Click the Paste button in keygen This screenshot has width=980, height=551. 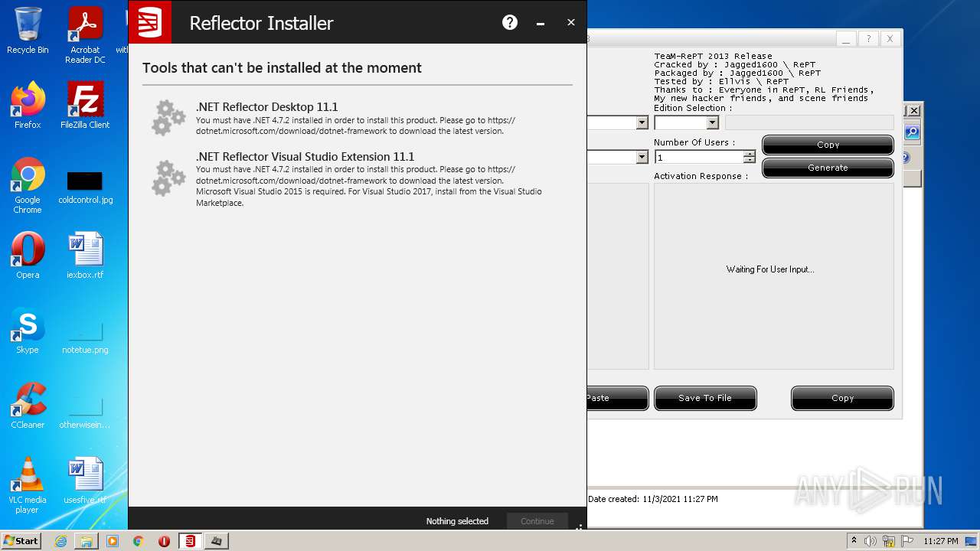coord(618,398)
